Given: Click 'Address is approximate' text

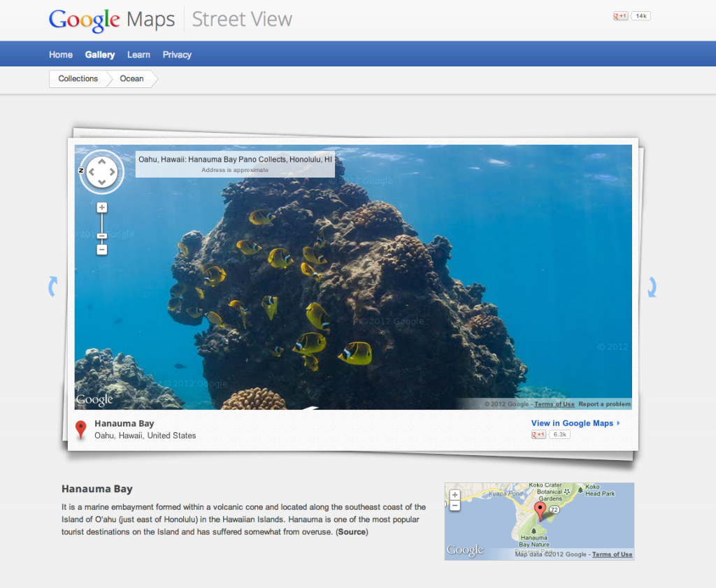Looking at the screenshot, I should pos(235,170).
